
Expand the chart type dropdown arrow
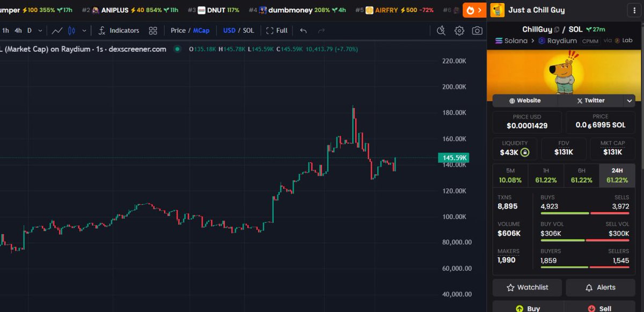(x=84, y=31)
